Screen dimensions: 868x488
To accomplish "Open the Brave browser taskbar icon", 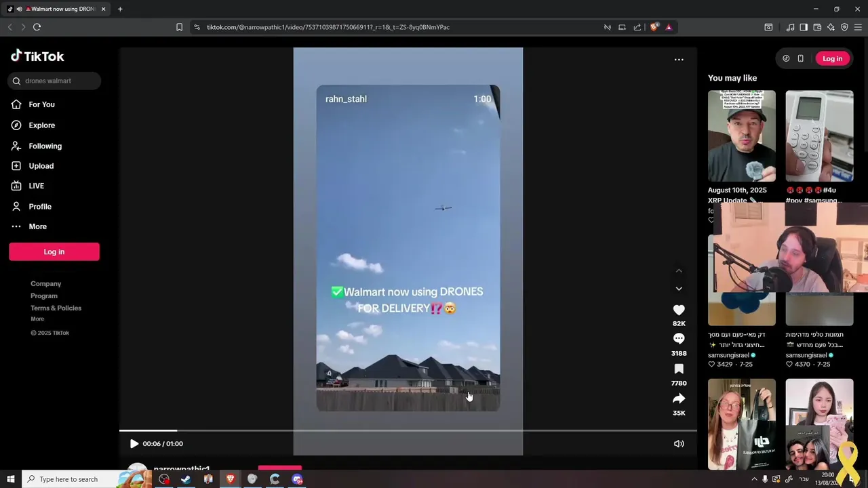I will click(231, 479).
